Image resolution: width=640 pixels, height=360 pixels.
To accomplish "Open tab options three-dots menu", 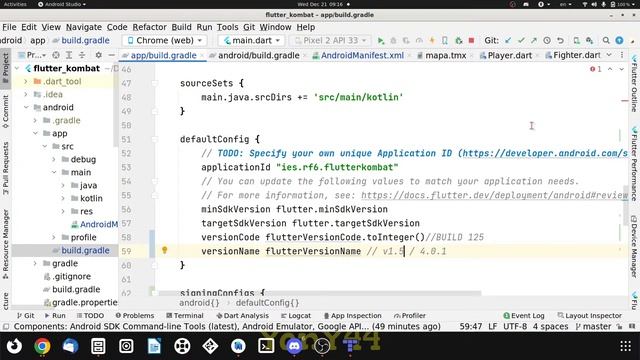I will pyautogui.click(x=622, y=55).
